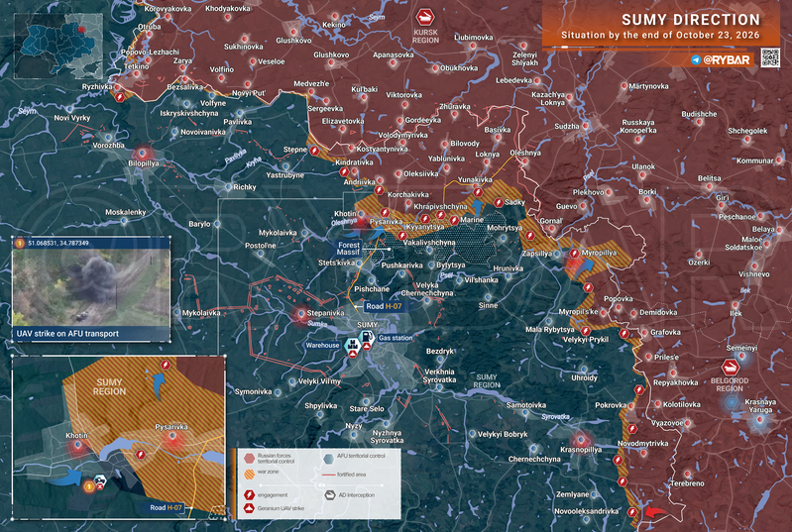Click the engagement icon left of Marine
The image size is (792, 532).
454,221
